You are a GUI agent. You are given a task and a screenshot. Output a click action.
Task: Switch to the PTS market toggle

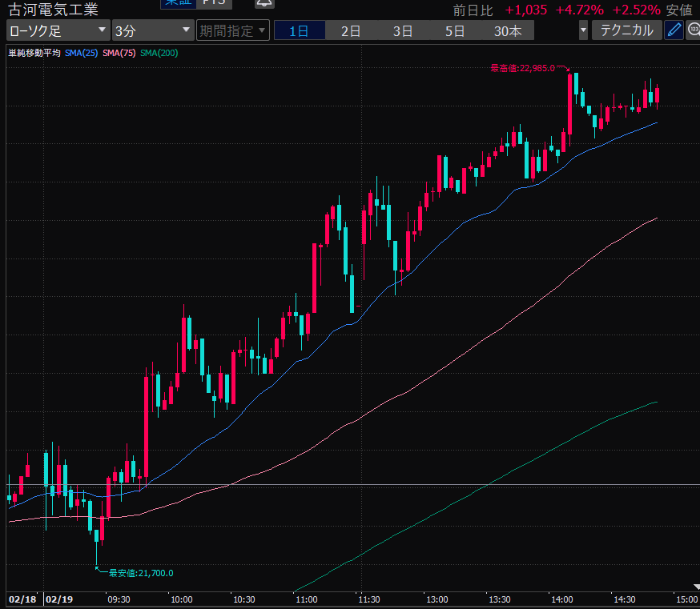coord(214,3)
